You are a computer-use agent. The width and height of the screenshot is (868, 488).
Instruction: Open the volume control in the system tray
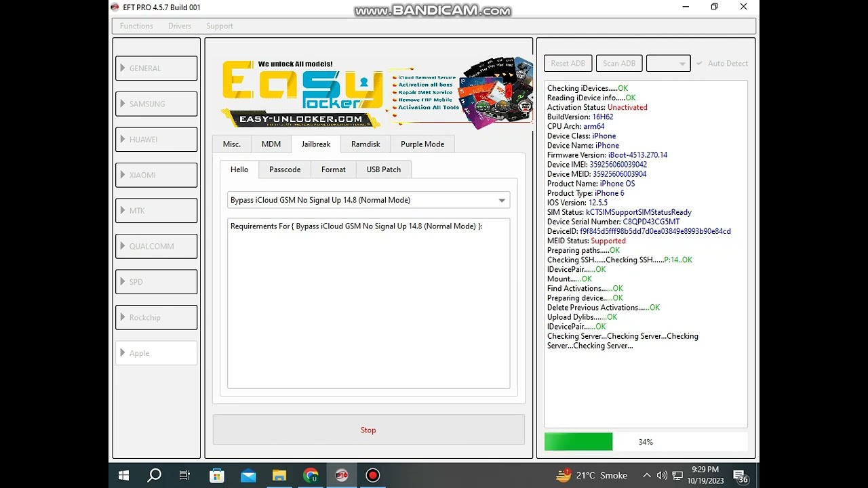click(x=663, y=475)
